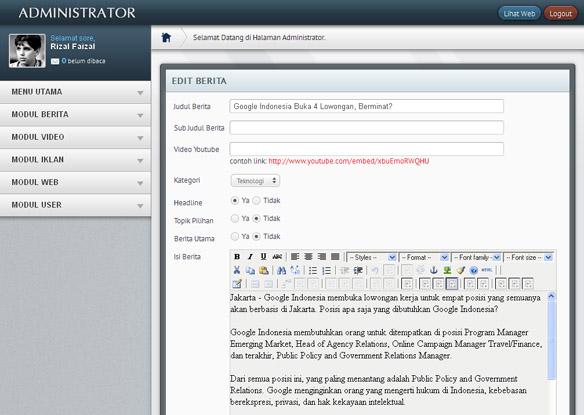Click the Video Youtube input field
The image size is (584, 415).
point(366,149)
